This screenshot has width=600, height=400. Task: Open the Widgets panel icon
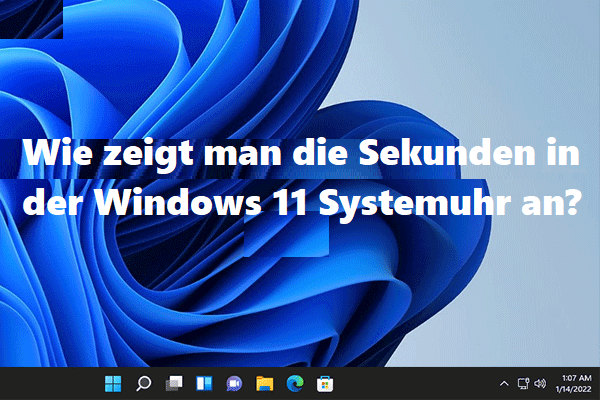204,384
